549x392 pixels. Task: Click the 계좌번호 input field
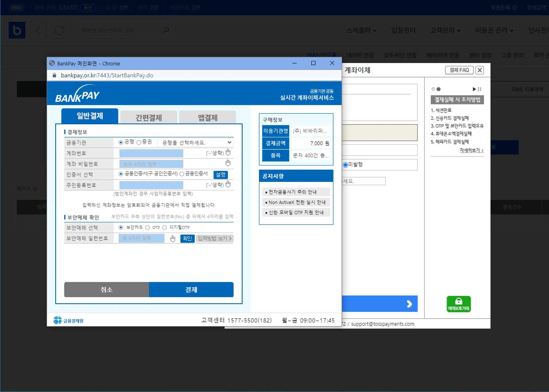click(151, 153)
